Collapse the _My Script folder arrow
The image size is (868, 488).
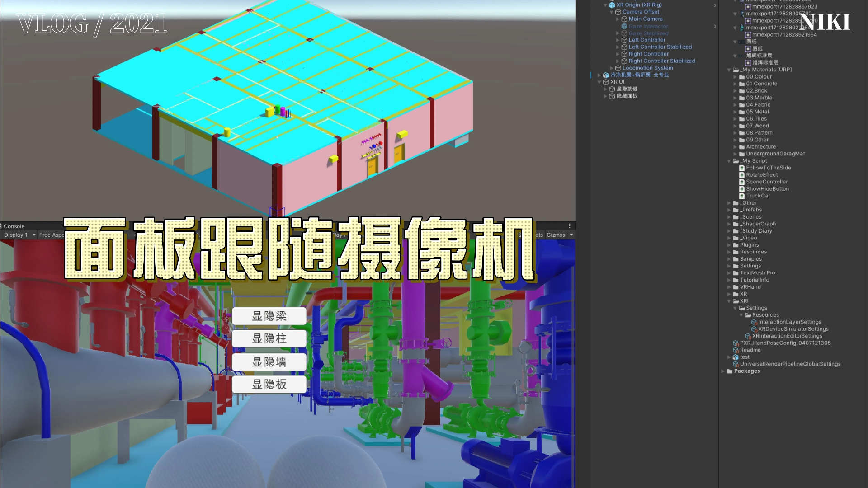(x=729, y=161)
